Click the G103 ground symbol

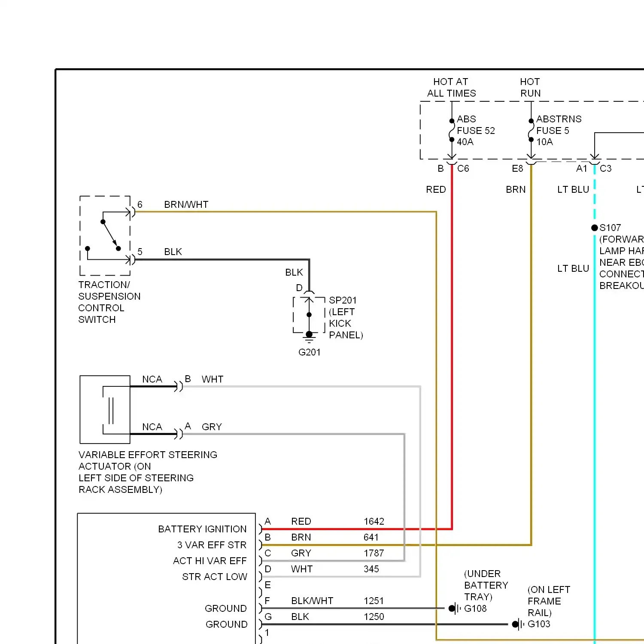518,624
